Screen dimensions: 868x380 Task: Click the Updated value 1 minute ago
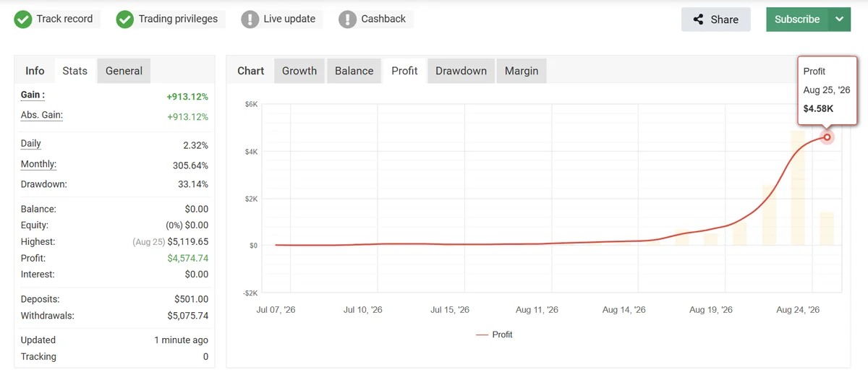[x=182, y=340]
